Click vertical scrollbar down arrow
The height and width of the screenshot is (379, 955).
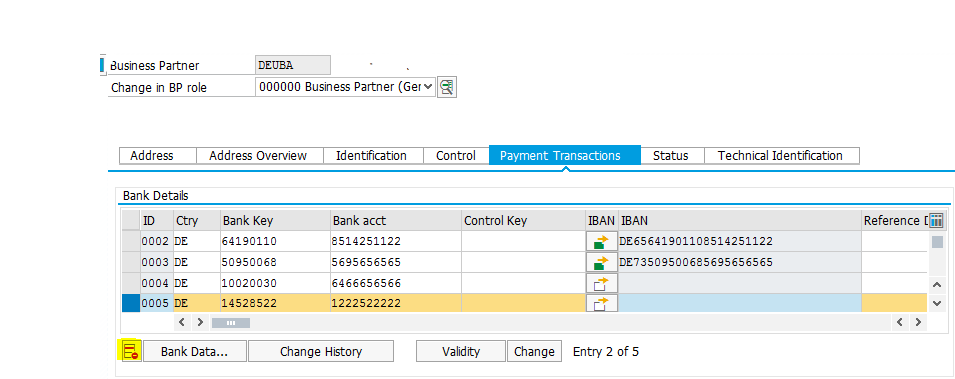coord(937,303)
